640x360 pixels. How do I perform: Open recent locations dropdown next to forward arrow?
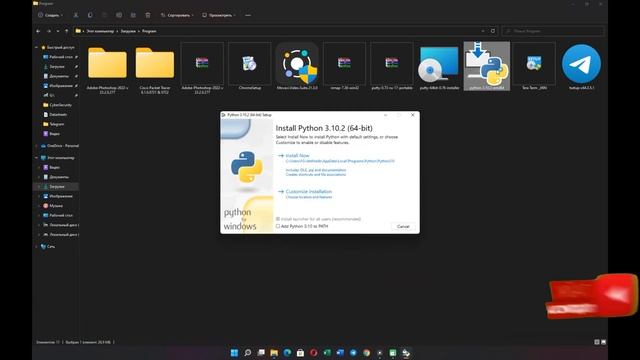point(58,31)
